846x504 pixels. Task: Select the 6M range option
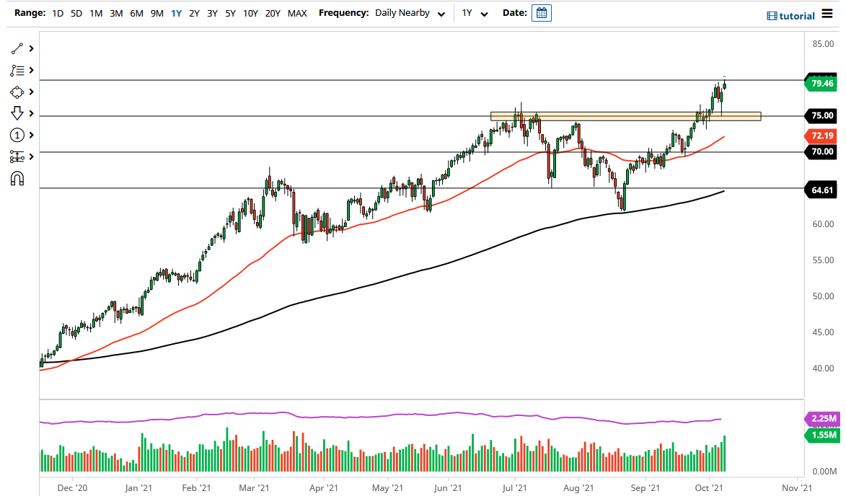(x=137, y=12)
